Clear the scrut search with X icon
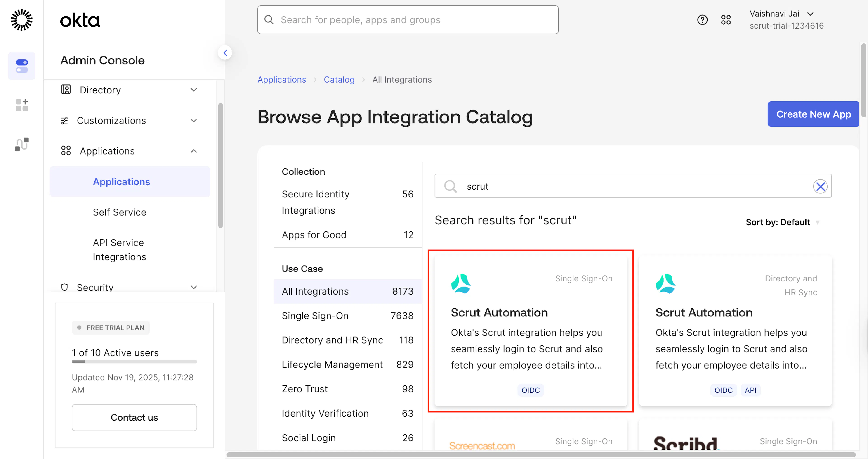Screen dimensions: 868x459 pyautogui.click(x=820, y=186)
